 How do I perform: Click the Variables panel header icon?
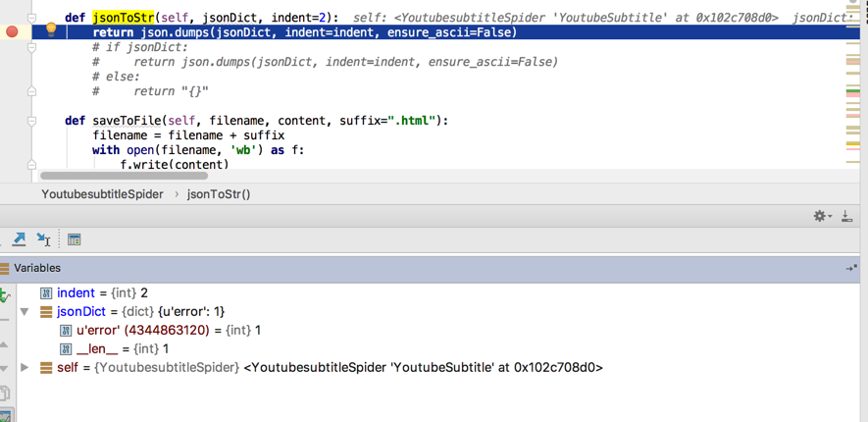click(x=5, y=268)
